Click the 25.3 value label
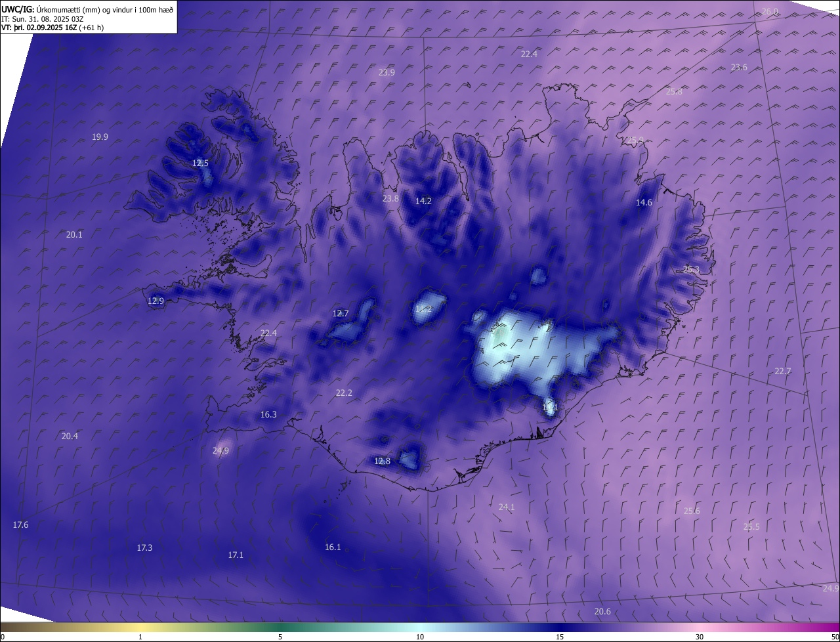Image resolution: width=840 pixels, height=642 pixels. point(691,269)
